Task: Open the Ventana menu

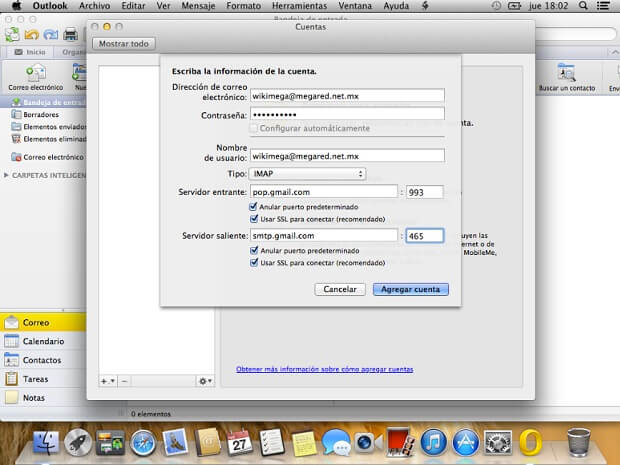Action: coord(355,6)
